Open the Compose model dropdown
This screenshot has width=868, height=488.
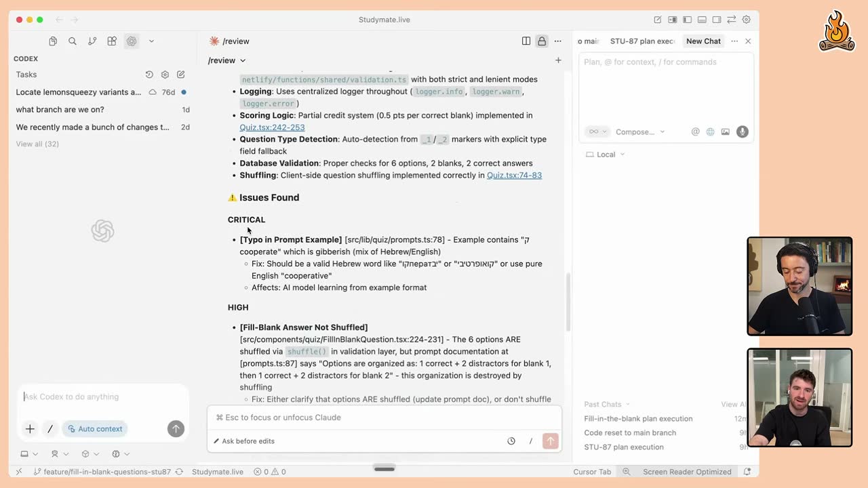640,132
